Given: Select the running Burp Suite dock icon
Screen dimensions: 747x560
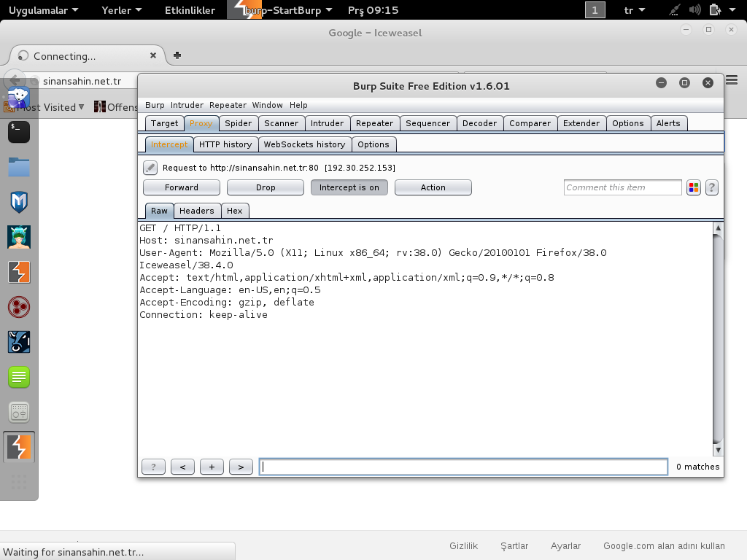Looking at the screenshot, I should coord(19,447).
